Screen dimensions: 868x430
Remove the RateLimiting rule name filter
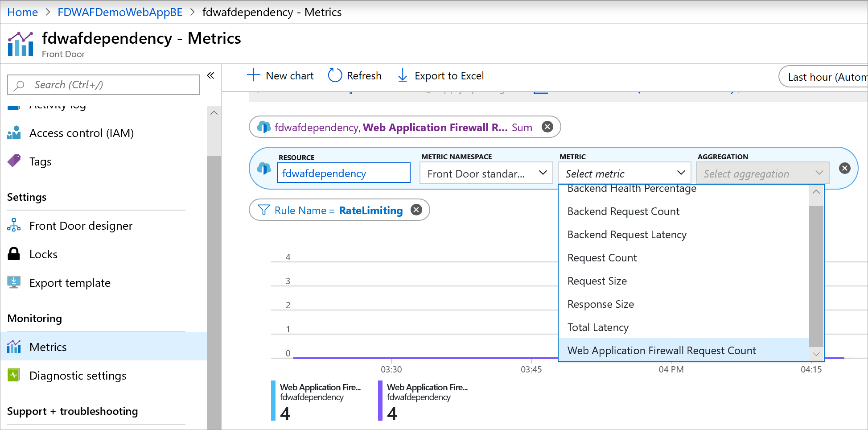coord(416,210)
